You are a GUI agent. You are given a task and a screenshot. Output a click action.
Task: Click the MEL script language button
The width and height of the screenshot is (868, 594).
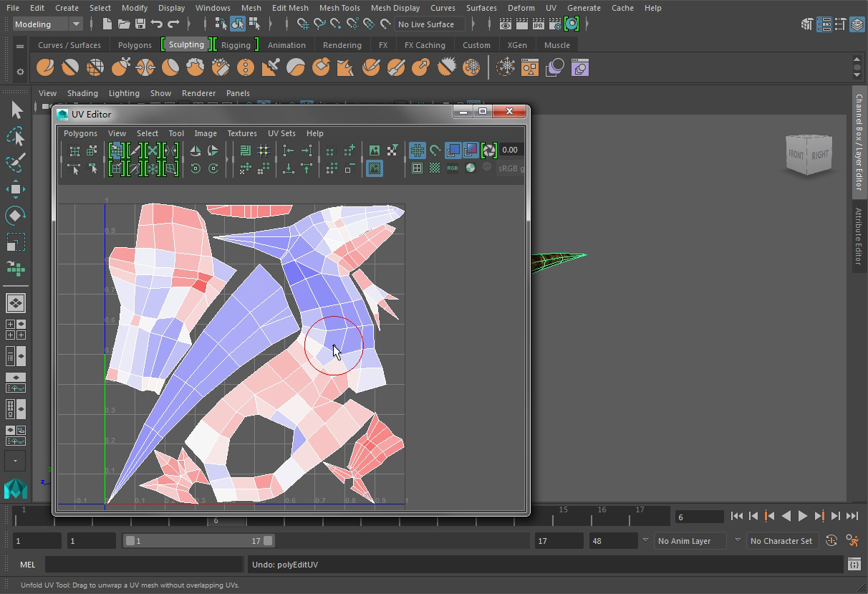[x=27, y=565]
